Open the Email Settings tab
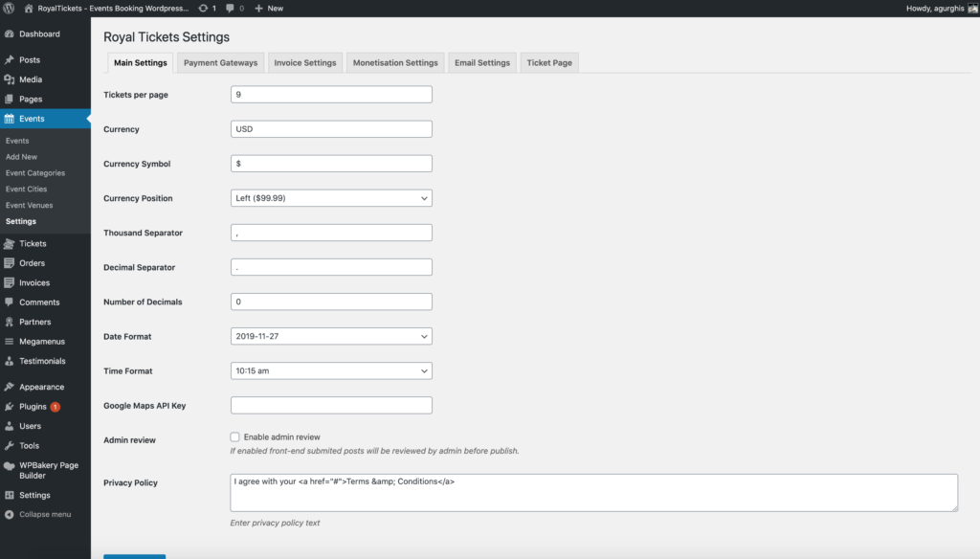980x559 pixels. coord(482,62)
